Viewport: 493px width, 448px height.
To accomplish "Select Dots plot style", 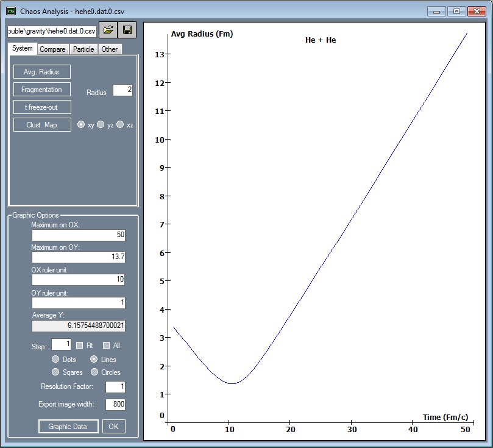I will (x=56, y=360).
